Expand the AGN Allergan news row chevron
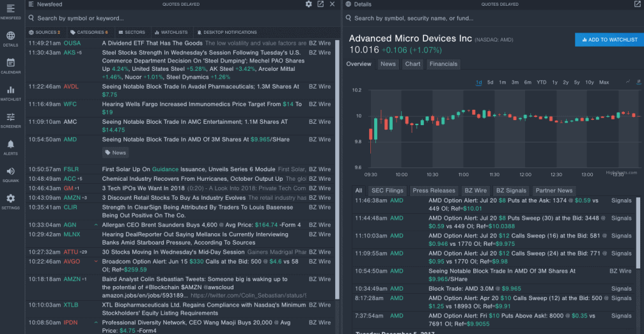This screenshot has width=644, height=334. click(x=96, y=225)
